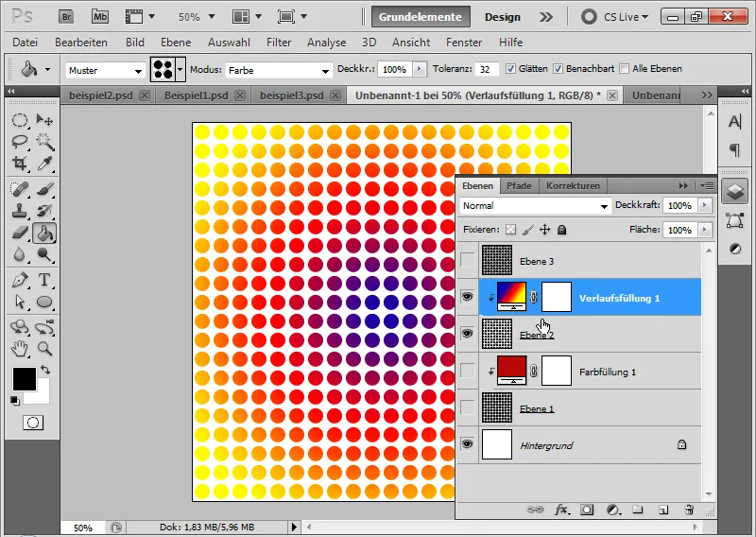Open the Modus Farbe dropdown
The image size is (756, 537).
[279, 71]
